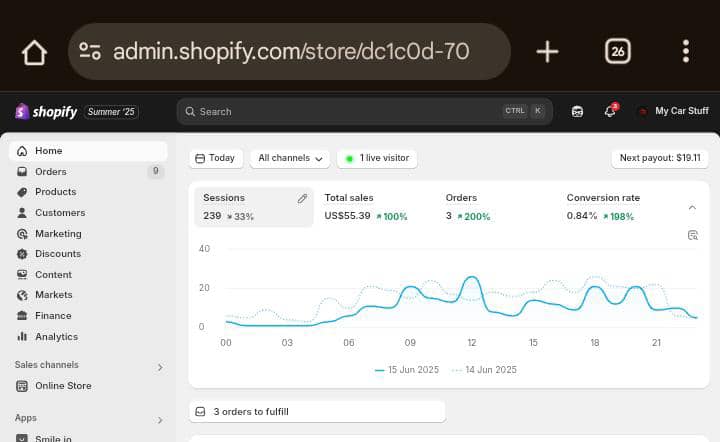Screen dimensions: 720x442
Task: Open the notifications bell
Action: (x=609, y=112)
